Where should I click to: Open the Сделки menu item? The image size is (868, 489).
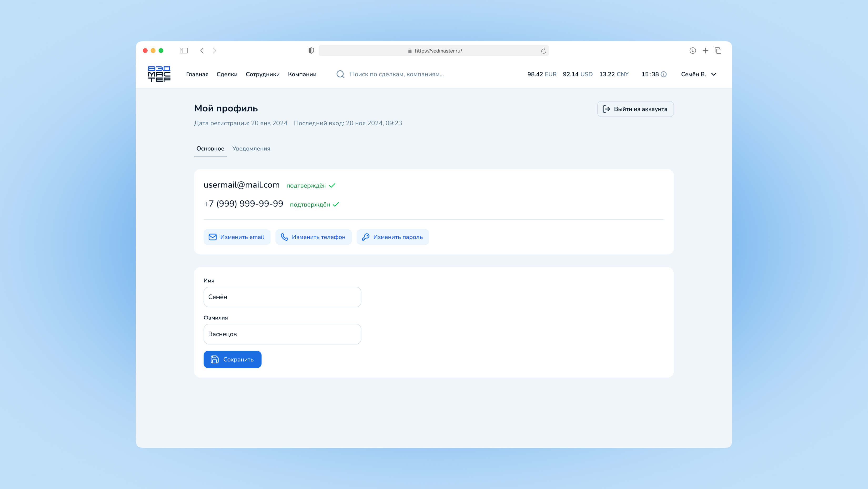[227, 74]
